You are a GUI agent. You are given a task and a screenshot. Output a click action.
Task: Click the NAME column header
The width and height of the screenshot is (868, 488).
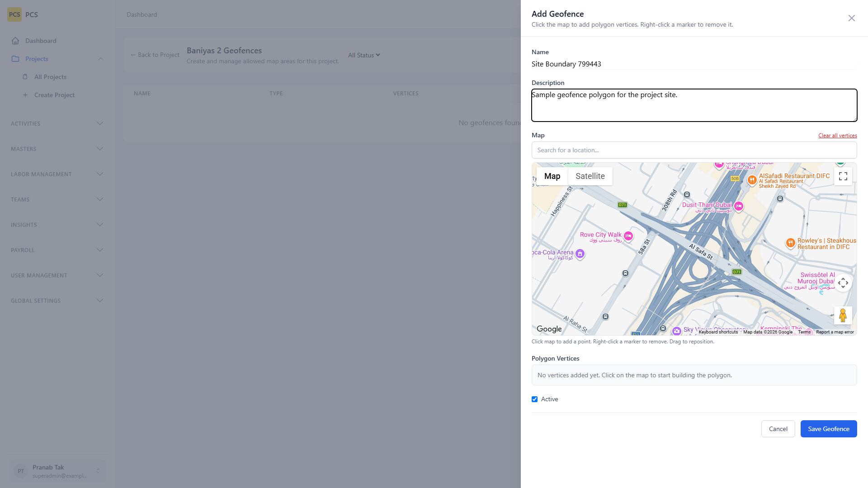tap(142, 94)
